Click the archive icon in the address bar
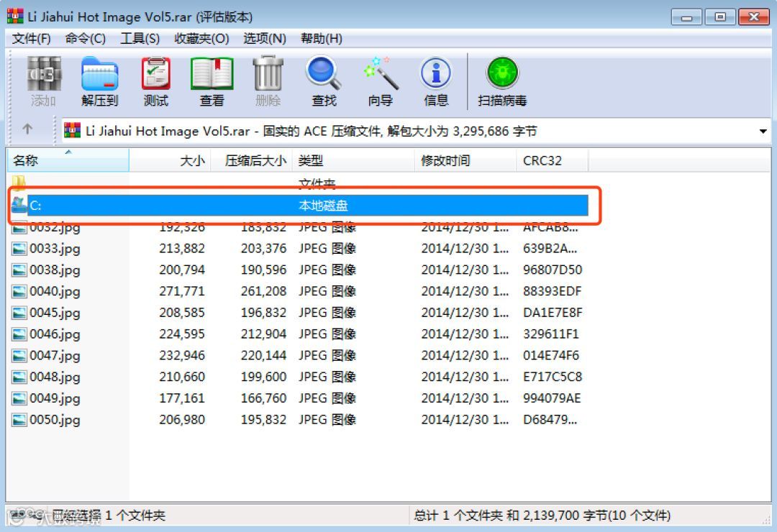777x532 pixels. pos(73,130)
